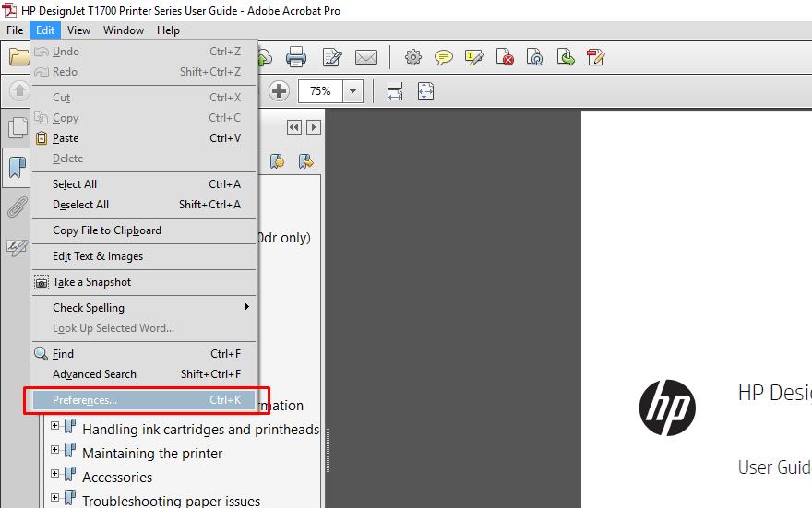Image resolution: width=812 pixels, height=508 pixels.
Task: Open the Help menu
Action: [168, 30]
